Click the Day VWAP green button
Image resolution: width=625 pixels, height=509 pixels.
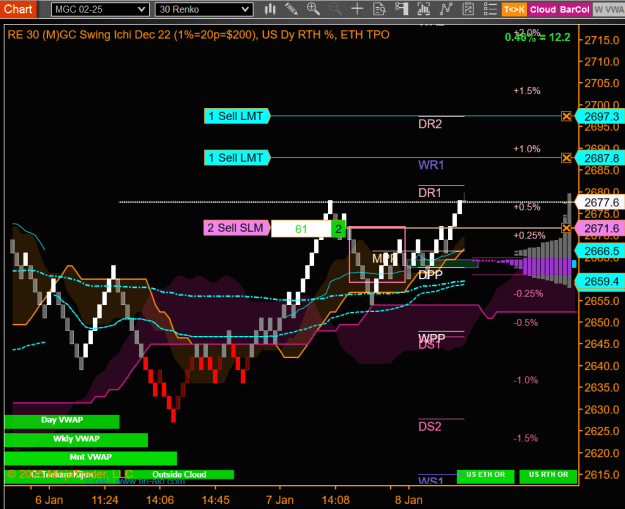coord(62,421)
